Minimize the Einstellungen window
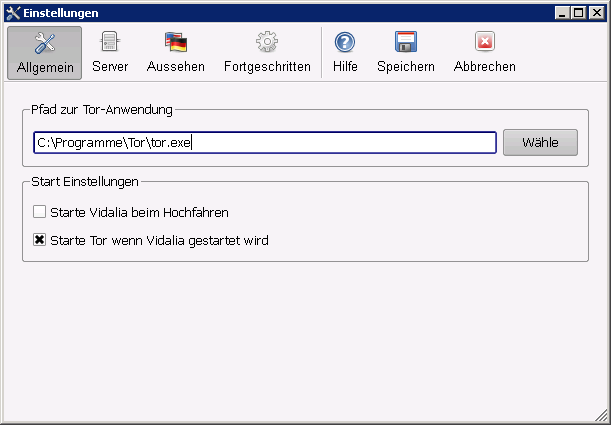This screenshot has height=425, width=611. click(x=562, y=13)
